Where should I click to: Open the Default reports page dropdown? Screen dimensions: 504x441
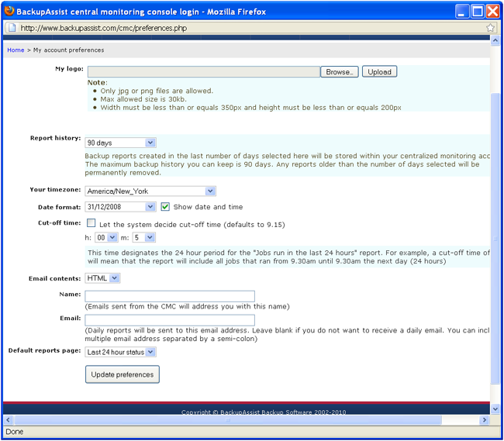[x=120, y=352]
